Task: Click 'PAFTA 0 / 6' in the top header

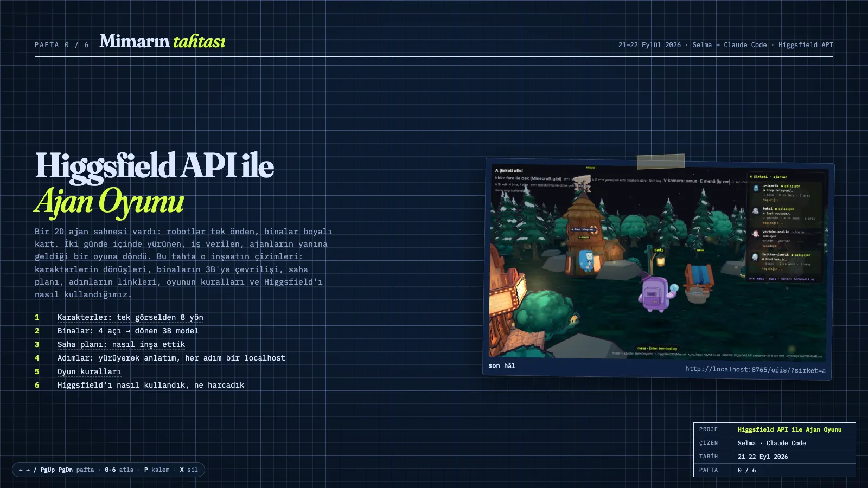Action: click(x=62, y=45)
